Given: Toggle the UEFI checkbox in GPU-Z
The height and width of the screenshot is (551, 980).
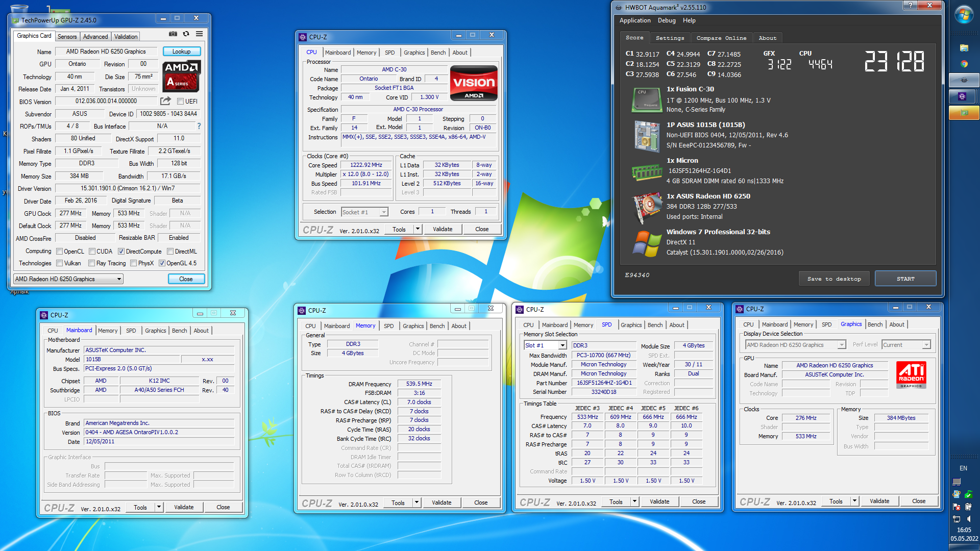Looking at the screenshot, I should coord(180,102).
